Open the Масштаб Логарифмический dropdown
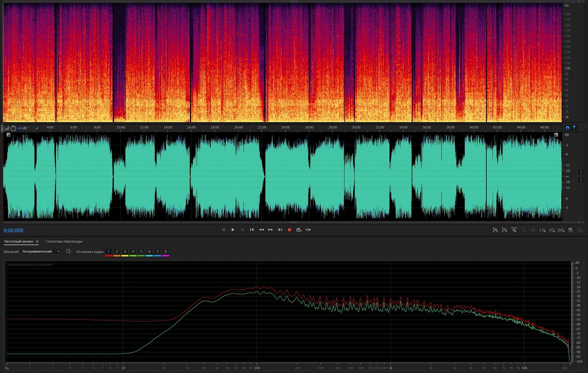Image resolution: width=588 pixels, height=373 pixels. (x=41, y=252)
